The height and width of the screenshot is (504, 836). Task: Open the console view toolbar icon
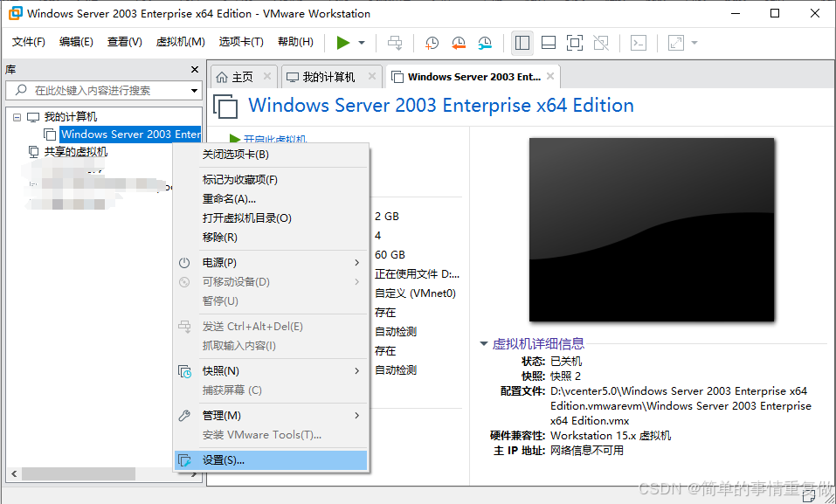pyautogui.click(x=639, y=43)
